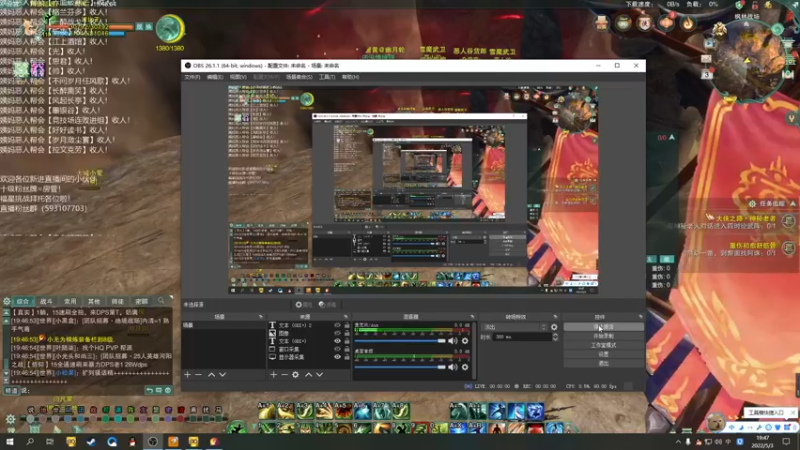Viewport: 800px width, 450px height.
Task: Toggle lock on the window capture source
Action: (347, 349)
